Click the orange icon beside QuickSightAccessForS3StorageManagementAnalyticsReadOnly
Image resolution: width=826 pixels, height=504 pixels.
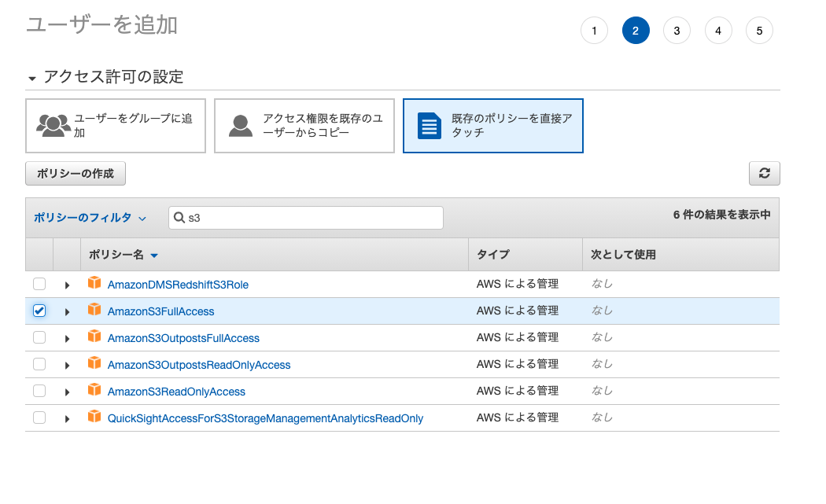(95, 418)
